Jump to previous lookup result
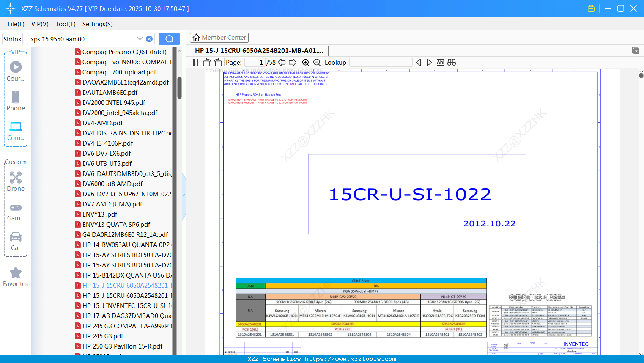The image size is (644, 363). pos(418,62)
